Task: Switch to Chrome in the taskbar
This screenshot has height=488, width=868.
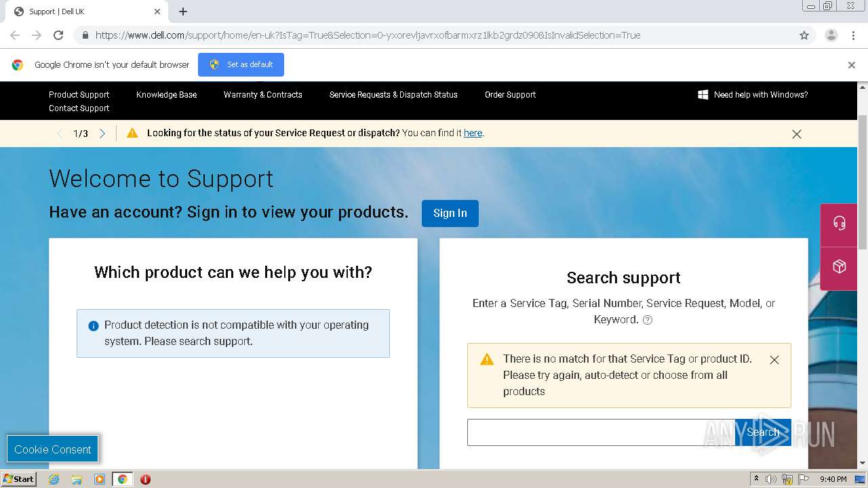Action: pos(122,479)
